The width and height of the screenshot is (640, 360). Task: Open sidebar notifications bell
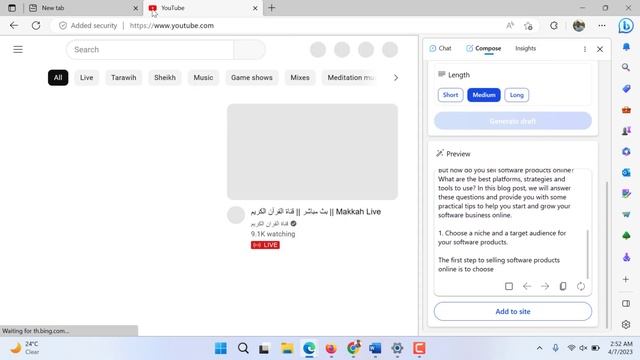click(x=626, y=47)
